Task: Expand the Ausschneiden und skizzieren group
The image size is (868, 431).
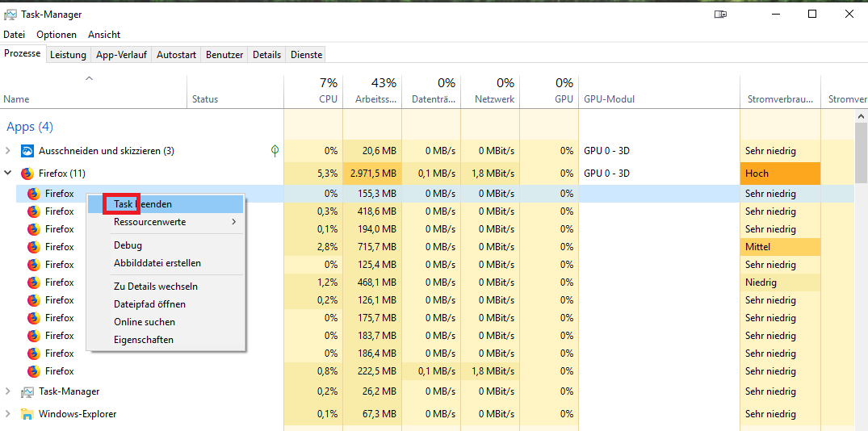Action: click(8, 150)
